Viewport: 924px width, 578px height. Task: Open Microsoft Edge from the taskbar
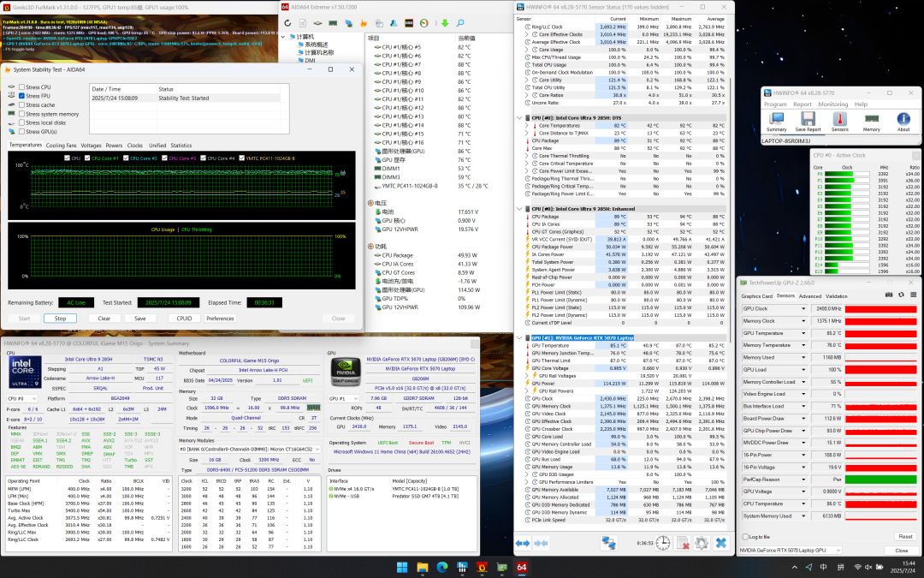click(x=442, y=568)
